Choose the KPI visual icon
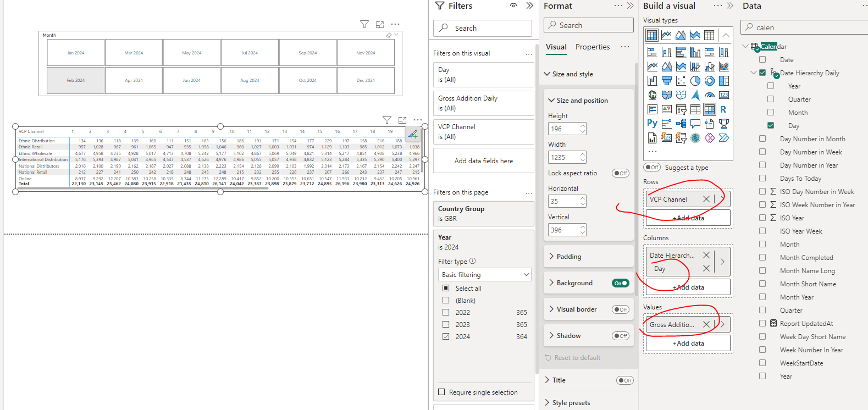The image size is (868, 410). coord(667,109)
